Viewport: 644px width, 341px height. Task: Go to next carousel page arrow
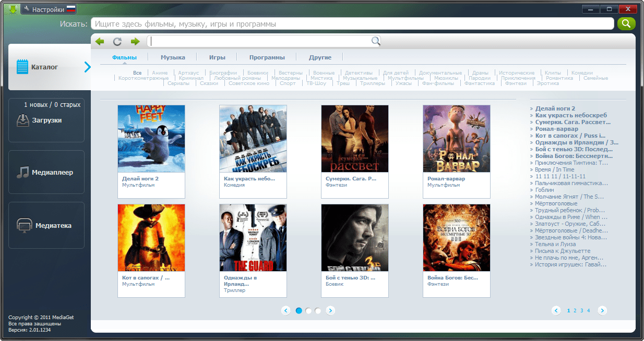(x=330, y=311)
